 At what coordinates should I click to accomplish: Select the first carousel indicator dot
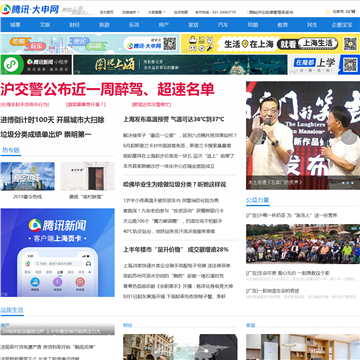click(342, 183)
